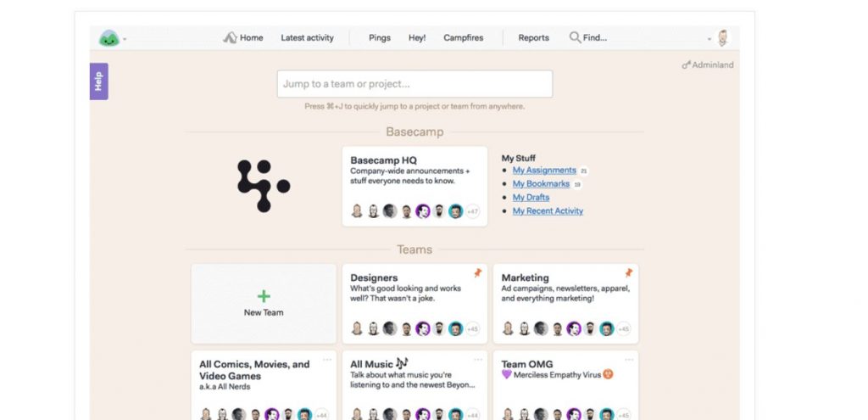Screen dimensions: 868x420
Task: Open My Assignments link
Action: [x=544, y=170]
